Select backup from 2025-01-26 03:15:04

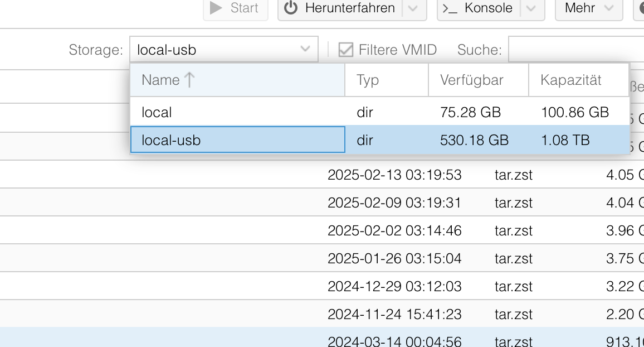coord(394,258)
